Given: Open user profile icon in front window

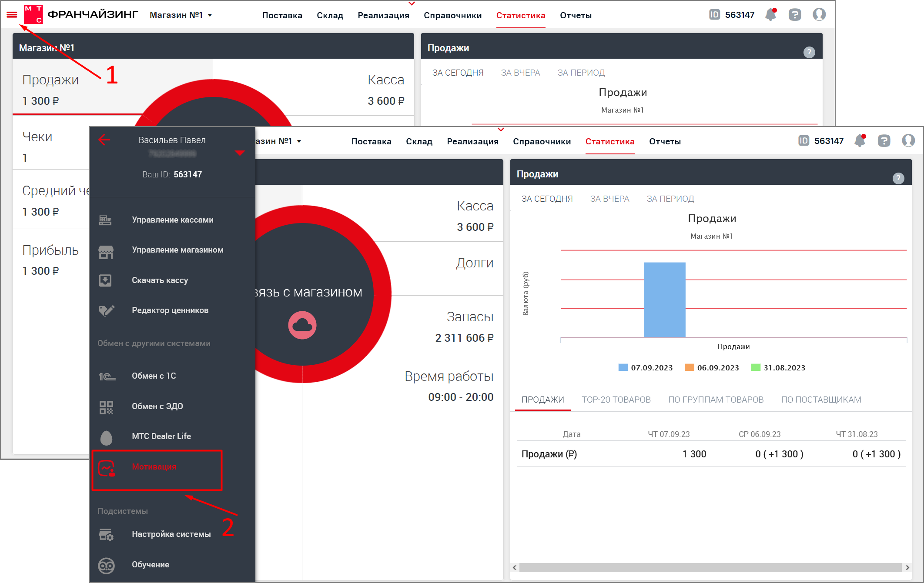Looking at the screenshot, I should click(908, 141).
